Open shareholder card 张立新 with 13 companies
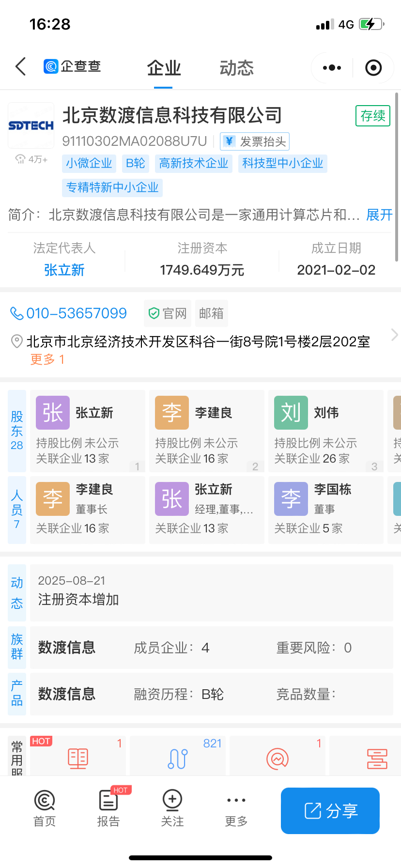Viewport: 401px width, 868px height. [x=88, y=431]
